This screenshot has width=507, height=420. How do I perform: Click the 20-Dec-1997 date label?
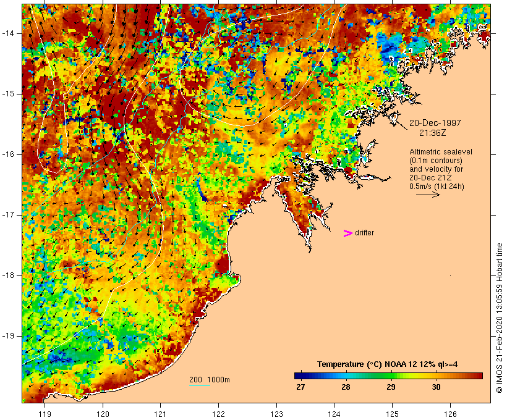point(435,123)
